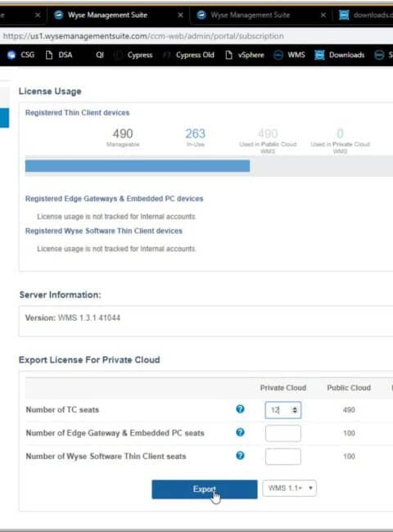This screenshot has width=393, height=532.
Task: Open the QI bookmark
Action: (100, 55)
